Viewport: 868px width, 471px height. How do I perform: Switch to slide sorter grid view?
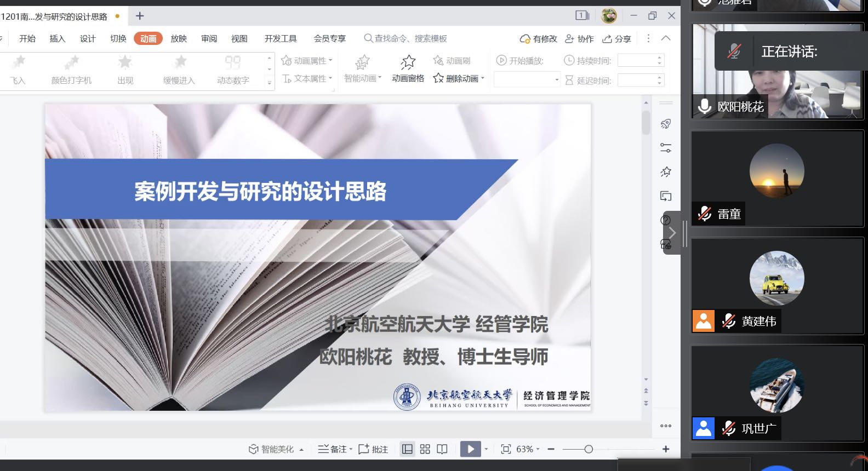pos(425,449)
